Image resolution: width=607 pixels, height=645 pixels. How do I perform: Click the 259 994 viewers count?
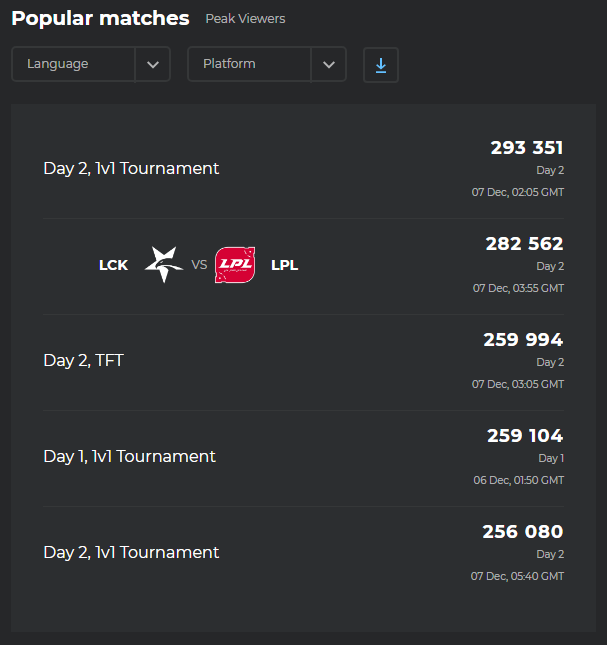click(x=523, y=340)
